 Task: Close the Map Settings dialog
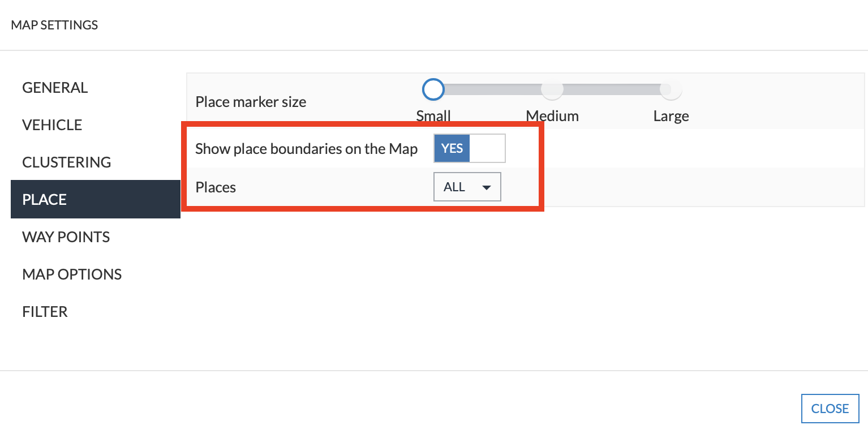(830, 409)
